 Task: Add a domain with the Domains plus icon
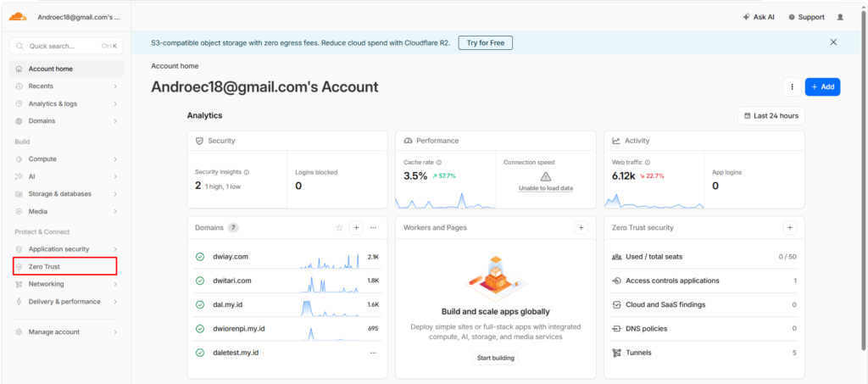pos(356,227)
